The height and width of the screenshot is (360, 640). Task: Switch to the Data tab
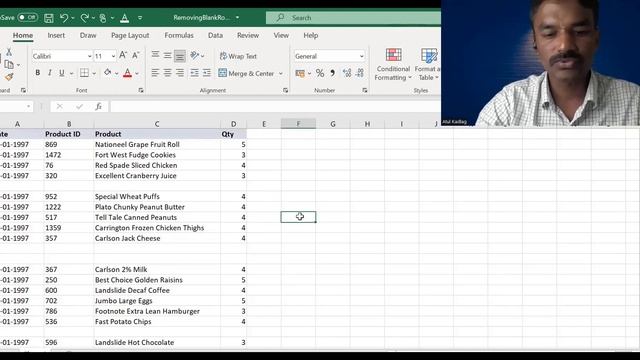pos(215,36)
